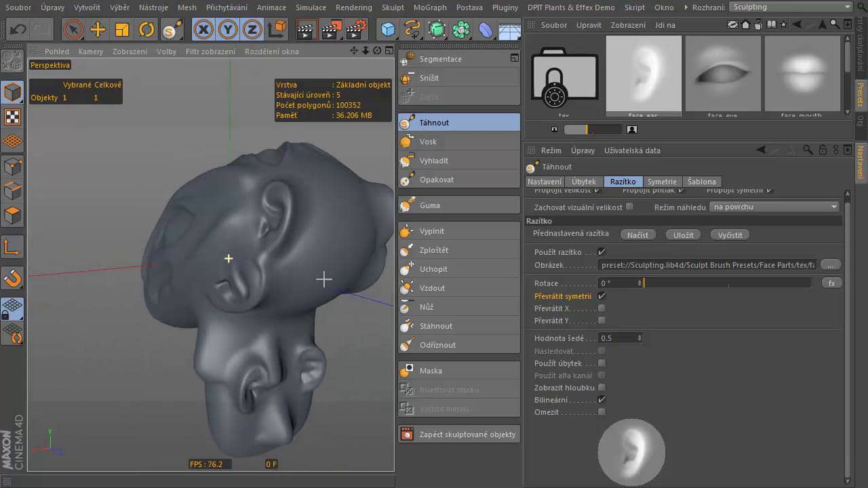Click the Vyčistit button

730,235
